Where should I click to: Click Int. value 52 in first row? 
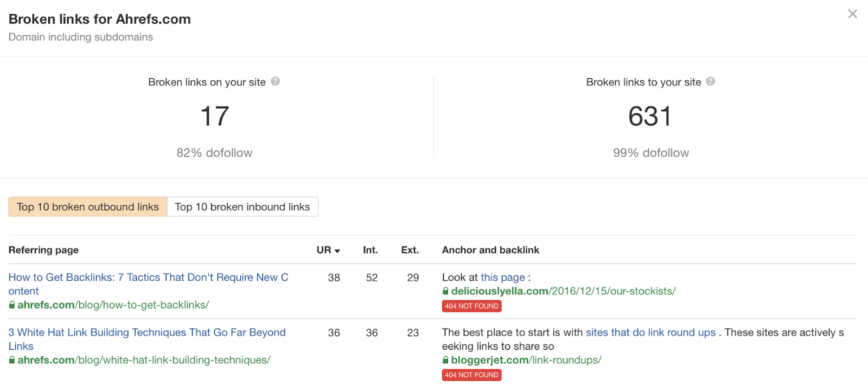tap(372, 278)
